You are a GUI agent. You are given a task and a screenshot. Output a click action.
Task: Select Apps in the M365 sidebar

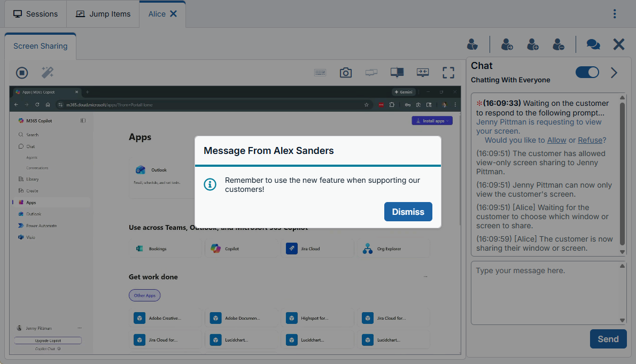coord(51,203)
